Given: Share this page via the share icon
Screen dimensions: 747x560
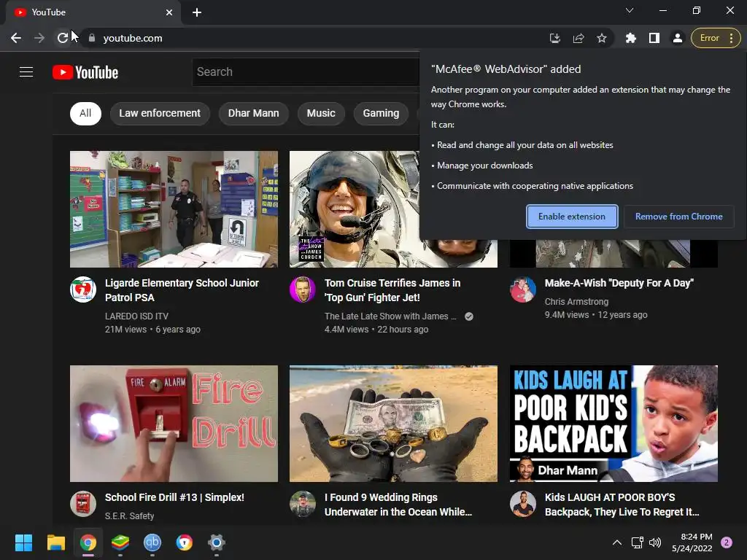Looking at the screenshot, I should click(x=578, y=38).
